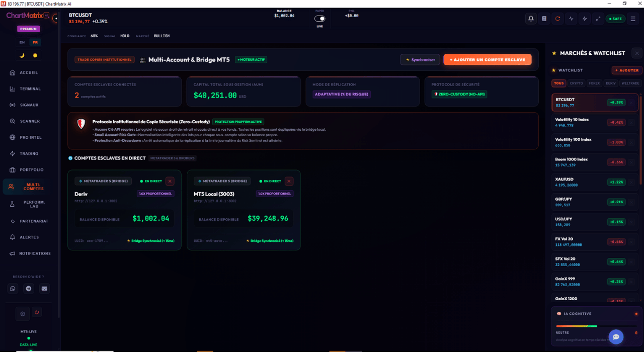Click the pulse activity icon in top bar
This screenshot has height=352, width=644.
tap(571, 19)
